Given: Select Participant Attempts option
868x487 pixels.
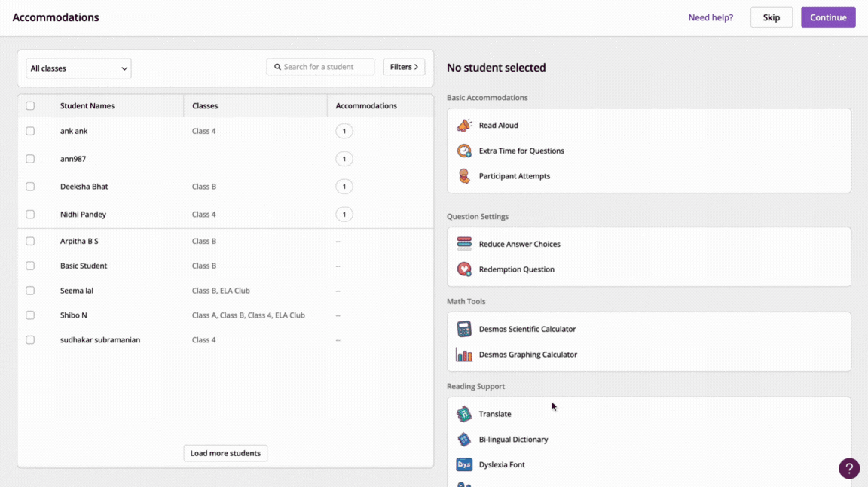Looking at the screenshot, I should (515, 176).
